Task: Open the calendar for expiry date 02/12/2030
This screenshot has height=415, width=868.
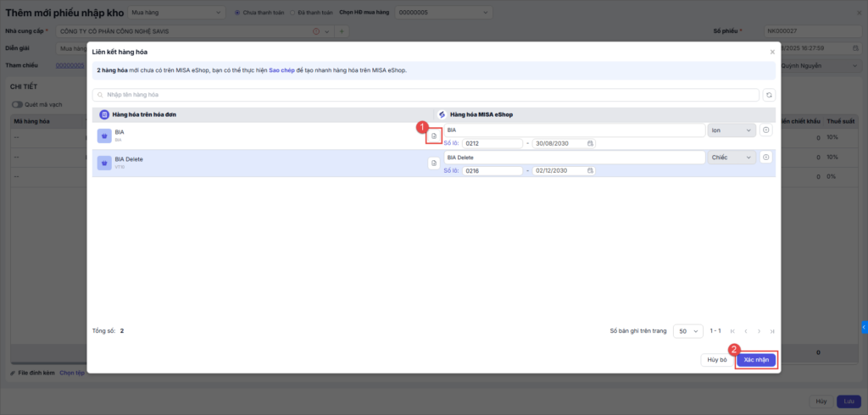Action: (x=590, y=171)
